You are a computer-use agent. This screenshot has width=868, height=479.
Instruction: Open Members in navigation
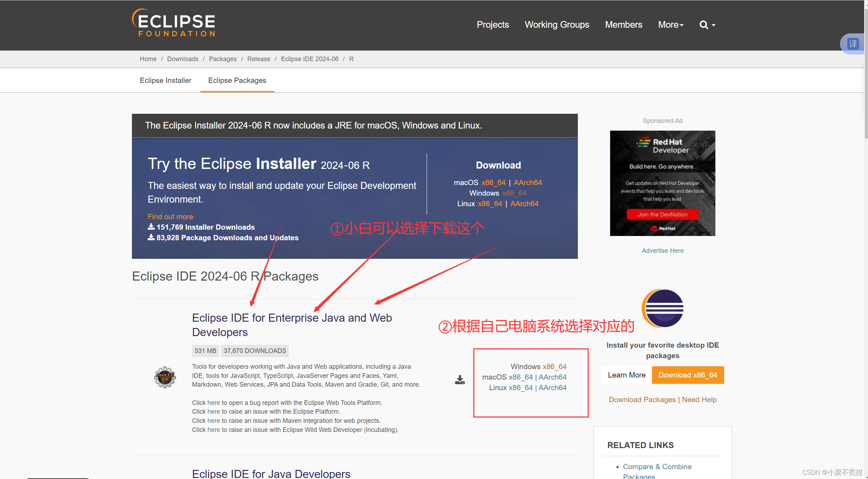(x=623, y=25)
